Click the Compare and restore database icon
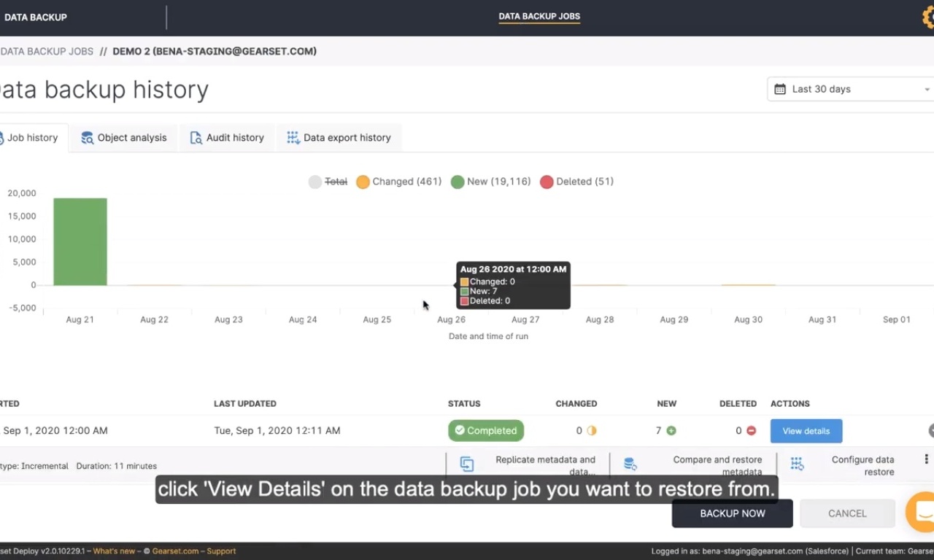 [x=630, y=464]
